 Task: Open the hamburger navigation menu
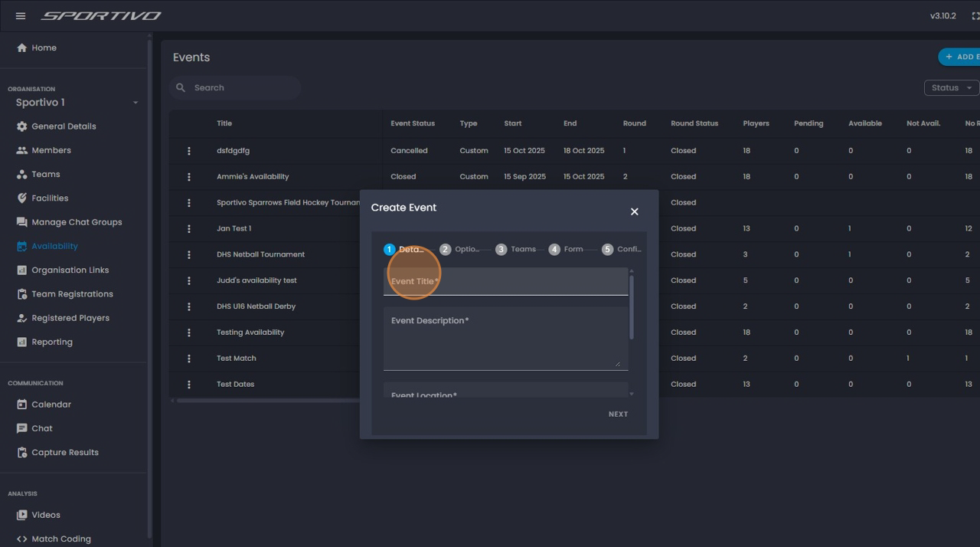click(x=21, y=16)
